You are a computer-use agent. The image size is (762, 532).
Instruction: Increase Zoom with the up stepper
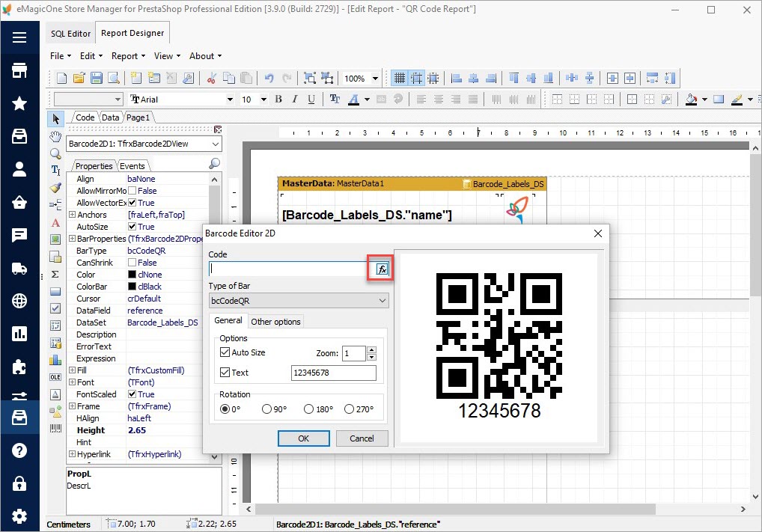(372, 350)
